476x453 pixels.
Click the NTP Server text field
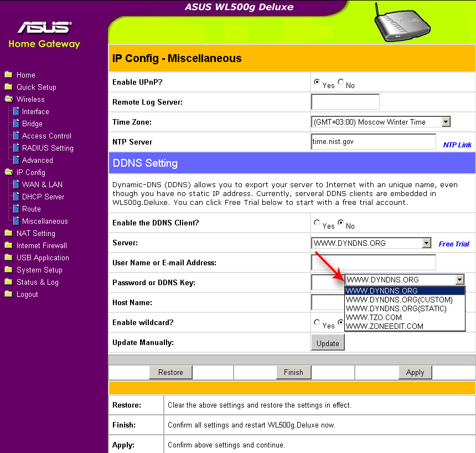(374, 142)
